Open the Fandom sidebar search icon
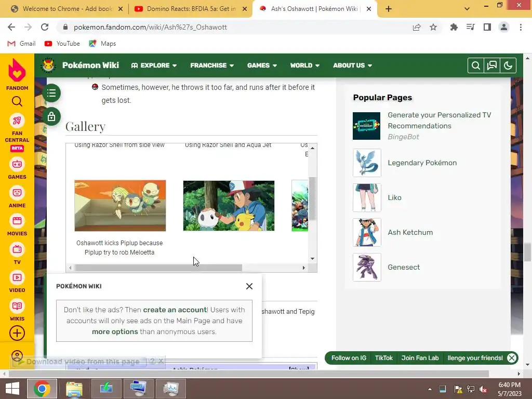 17,101
